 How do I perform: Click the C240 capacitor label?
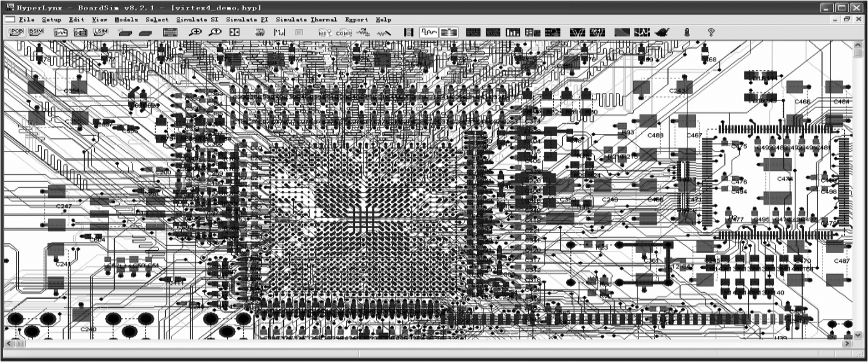(88, 329)
